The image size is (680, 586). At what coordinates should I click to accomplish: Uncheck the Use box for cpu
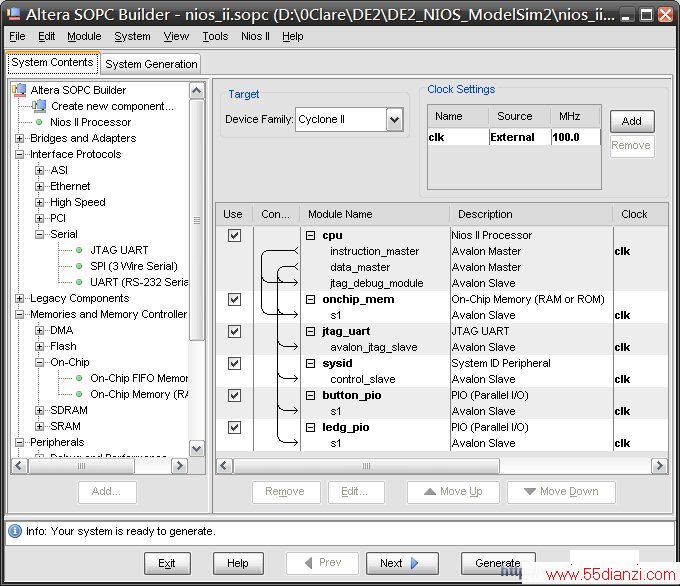pyautogui.click(x=234, y=235)
